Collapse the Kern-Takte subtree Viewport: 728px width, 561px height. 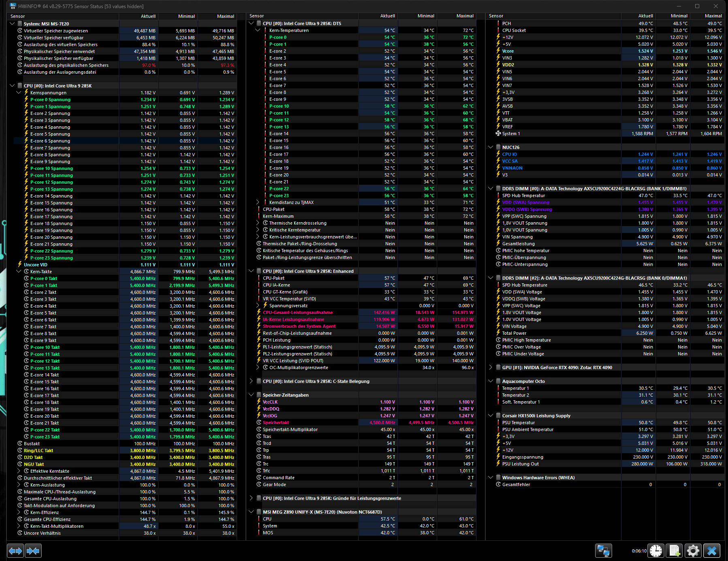pyautogui.click(x=19, y=272)
